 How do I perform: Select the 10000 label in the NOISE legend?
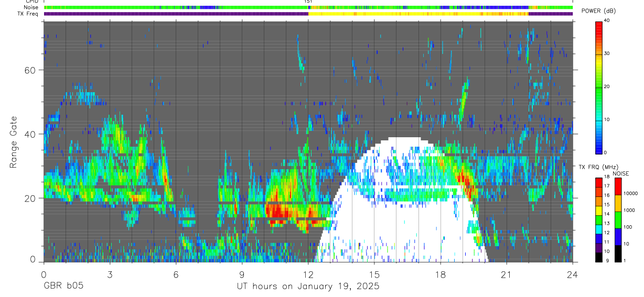tap(630, 193)
